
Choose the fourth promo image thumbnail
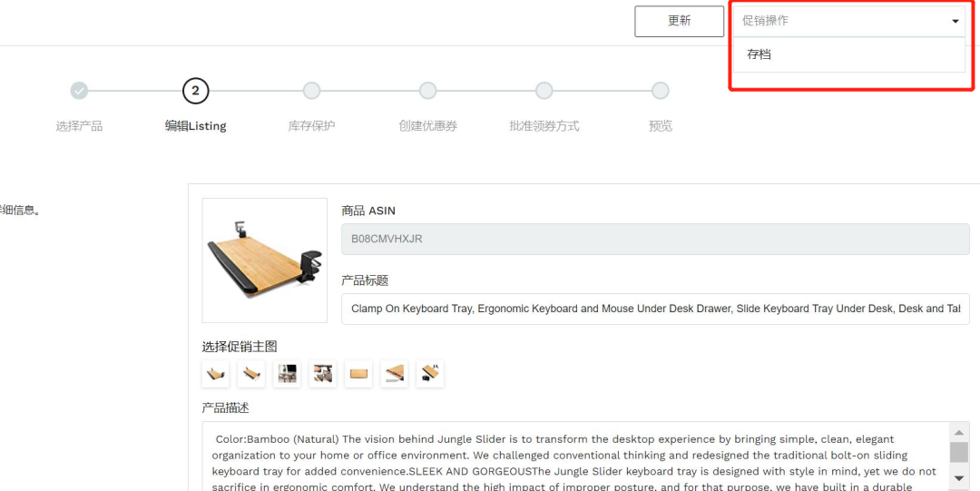(322, 374)
